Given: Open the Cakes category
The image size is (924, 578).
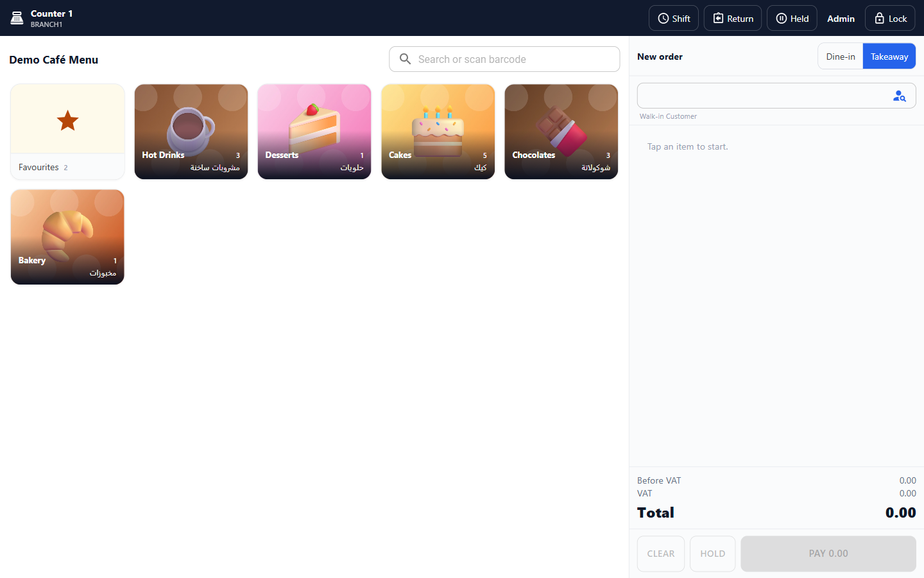Looking at the screenshot, I should click(x=438, y=132).
